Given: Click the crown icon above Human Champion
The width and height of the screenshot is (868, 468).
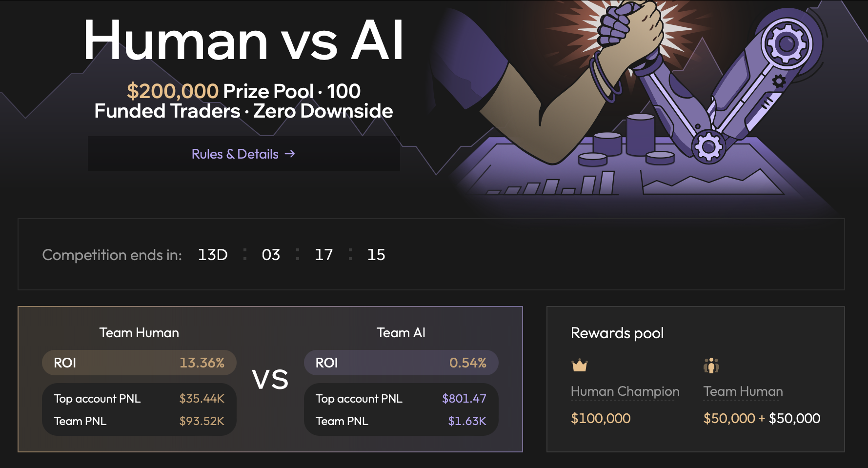Looking at the screenshot, I should (580, 365).
